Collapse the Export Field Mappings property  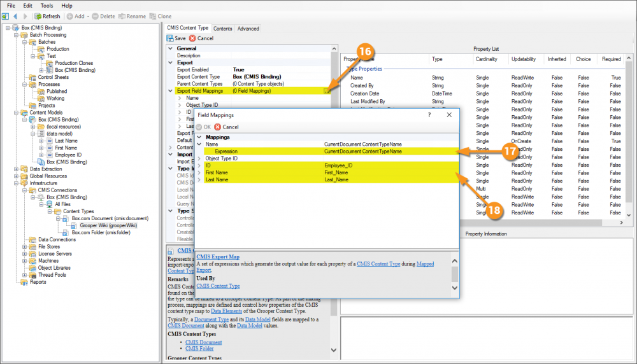tap(171, 91)
